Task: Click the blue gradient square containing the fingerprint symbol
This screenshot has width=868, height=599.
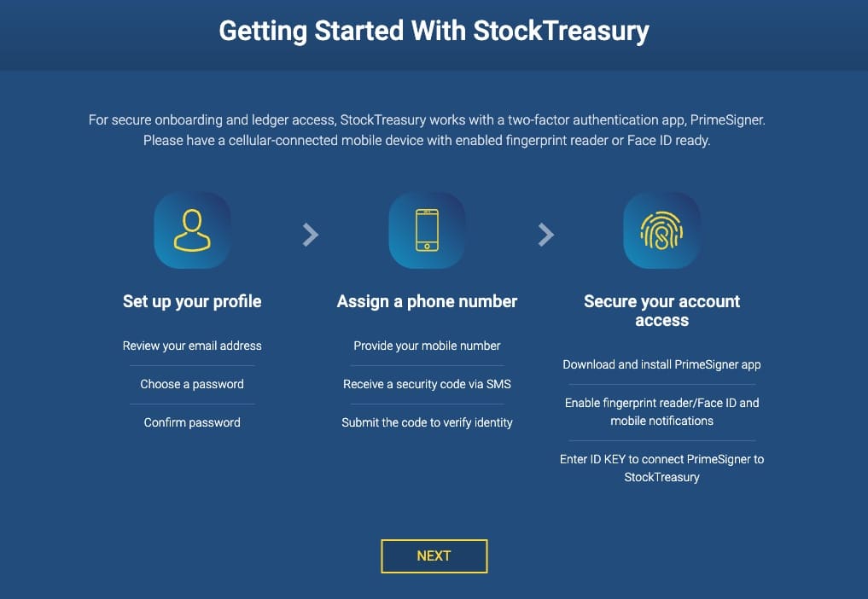Action: [x=662, y=230]
